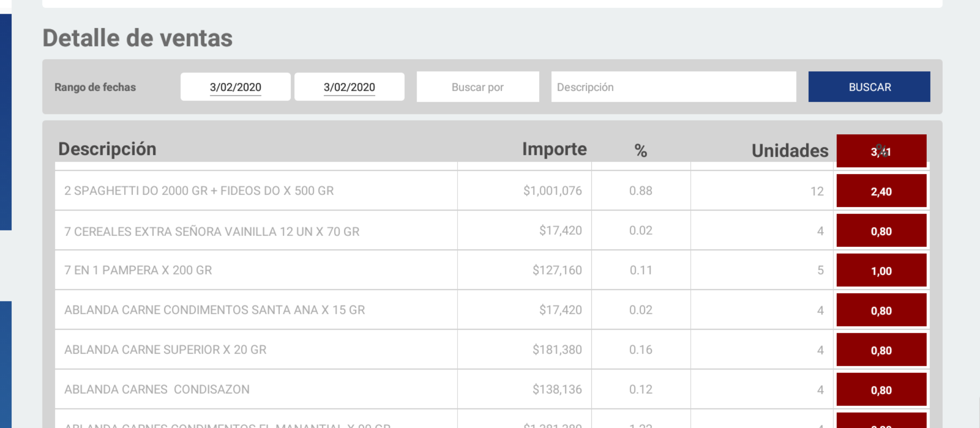Select the ABLANDA CARNES CONDISAZON row
This screenshot has width=980, height=428.
157,389
